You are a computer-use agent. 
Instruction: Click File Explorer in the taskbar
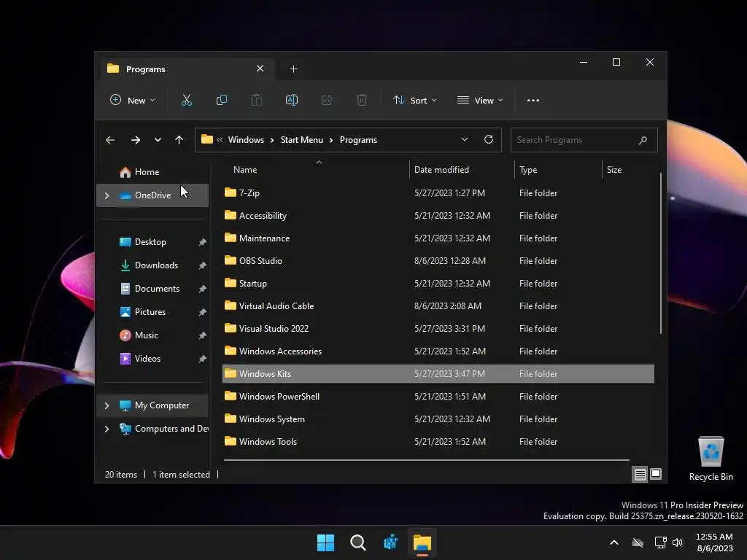[x=422, y=542]
